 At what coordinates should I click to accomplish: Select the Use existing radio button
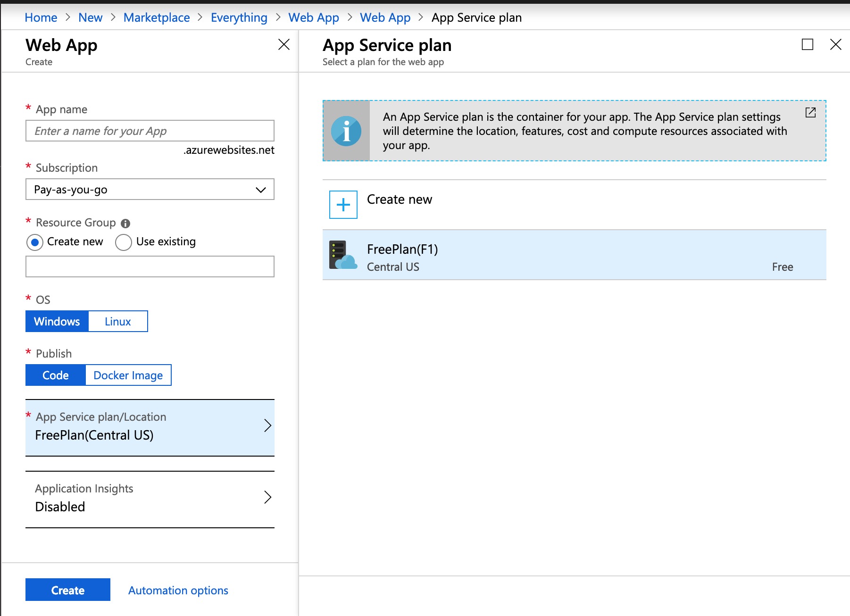click(124, 242)
